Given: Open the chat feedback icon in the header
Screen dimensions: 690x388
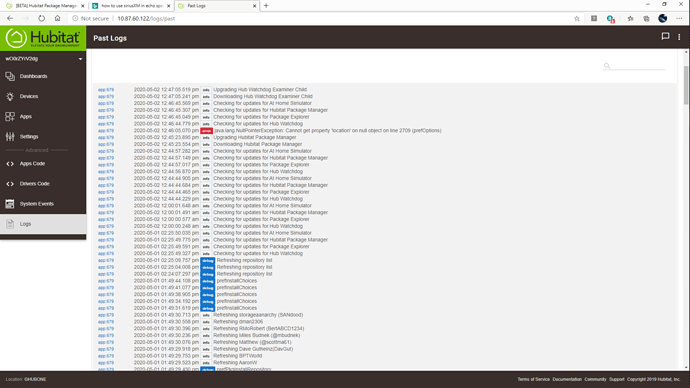Looking at the screenshot, I should point(665,37).
